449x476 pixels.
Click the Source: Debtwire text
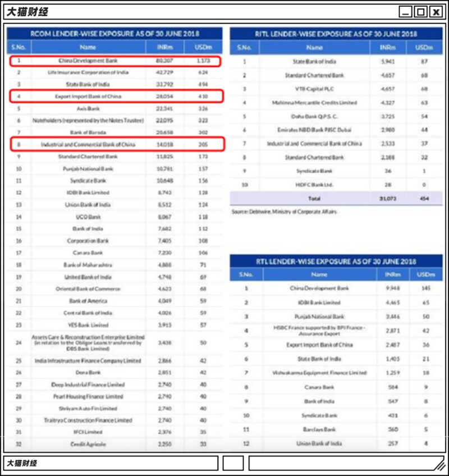[284, 212]
